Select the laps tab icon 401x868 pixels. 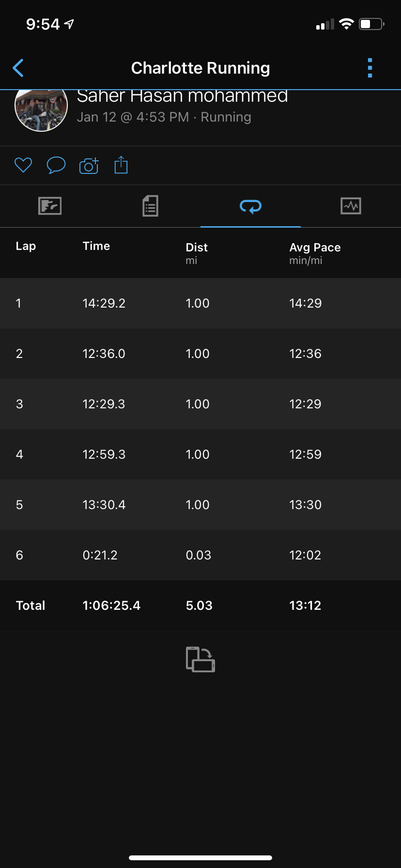pyautogui.click(x=251, y=206)
